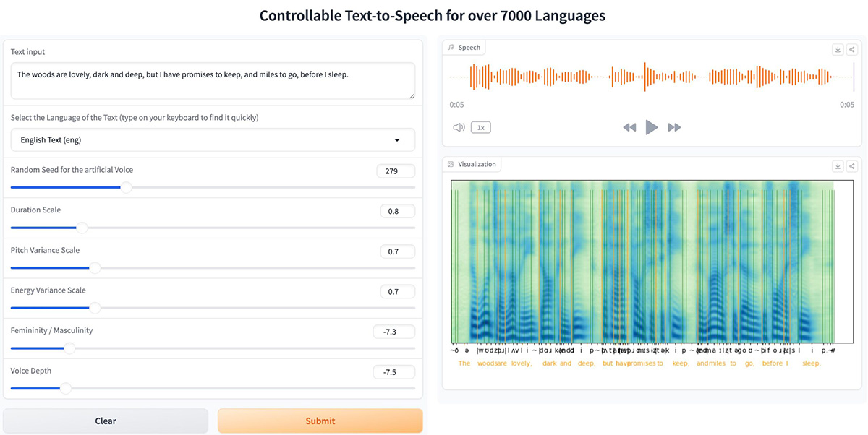The image size is (868, 435).
Task: Adjust the Random Seed slider
Action: 126,187
